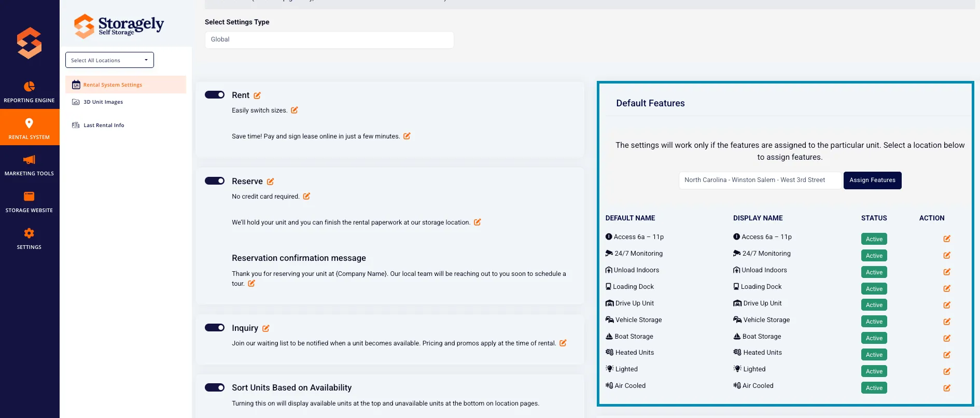Edit the Inquiry heading label

pos(266,328)
